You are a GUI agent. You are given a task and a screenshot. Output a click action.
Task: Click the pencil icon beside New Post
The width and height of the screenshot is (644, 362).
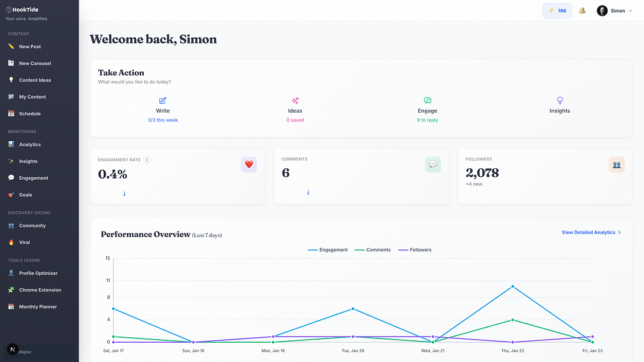[11, 46]
